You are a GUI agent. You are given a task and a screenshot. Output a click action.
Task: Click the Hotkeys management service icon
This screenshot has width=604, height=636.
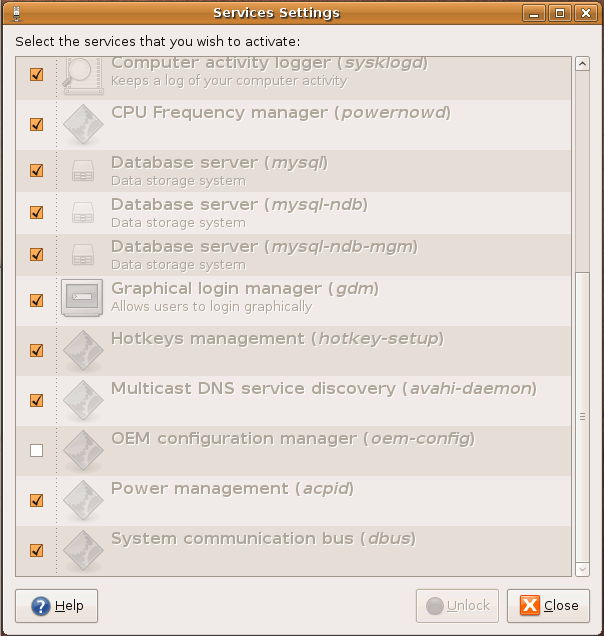[83, 350]
